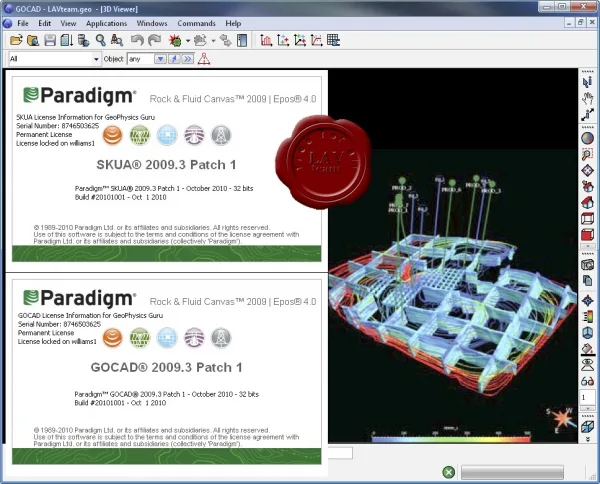600x484 pixels.
Task: Select the magnifier search icon
Action: (100, 40)
